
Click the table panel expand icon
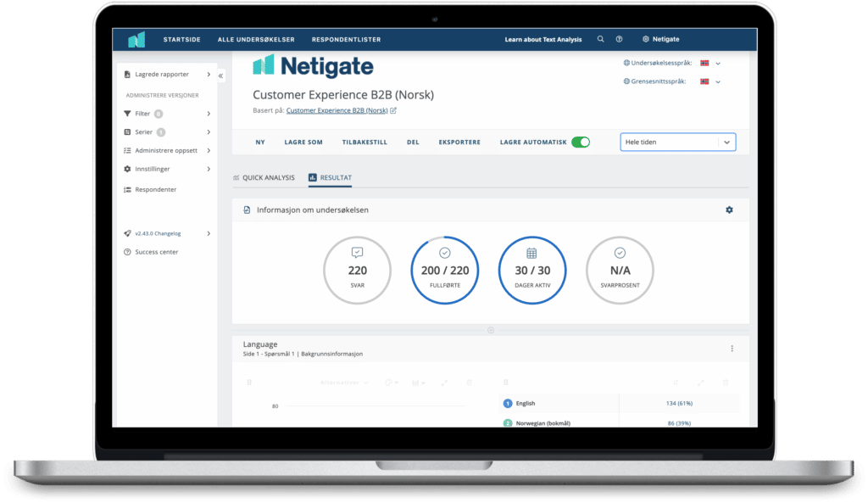(x=700, y=383)
